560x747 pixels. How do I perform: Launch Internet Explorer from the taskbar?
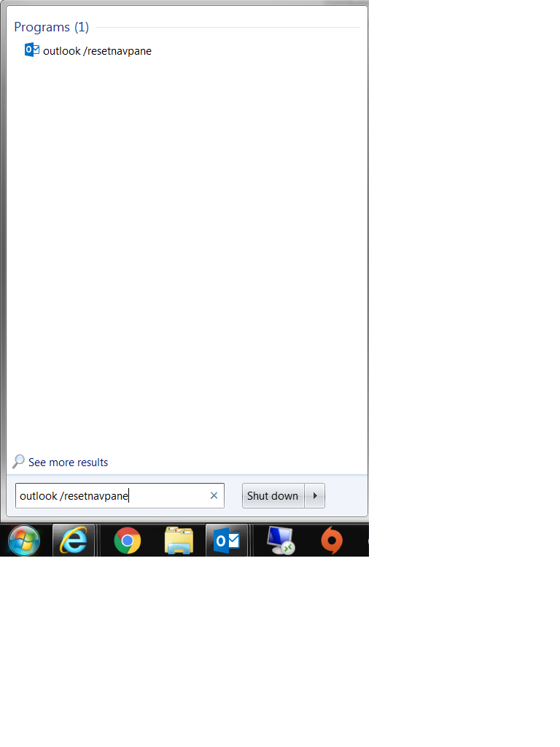pyautogui.click(x=74, y=541)
